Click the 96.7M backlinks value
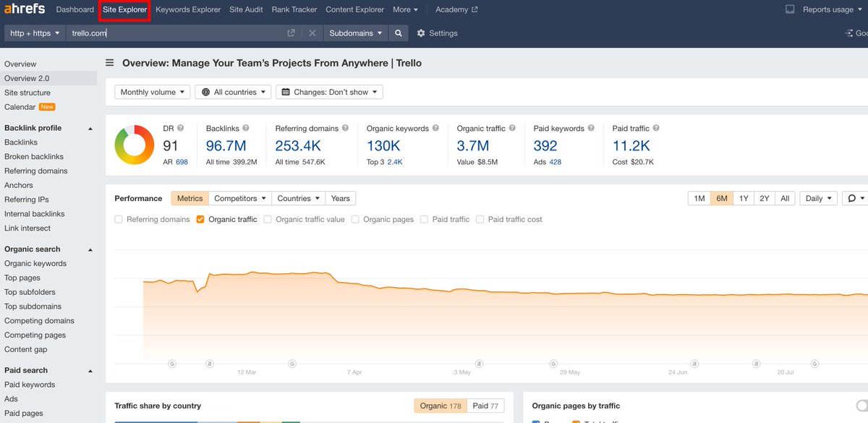This screenshot has width=868, height=423. coord(226,146)
